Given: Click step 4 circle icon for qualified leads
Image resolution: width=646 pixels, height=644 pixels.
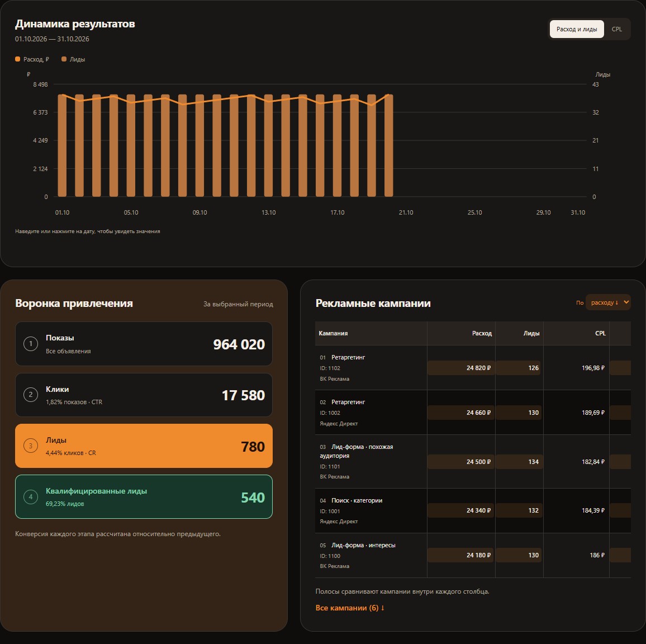Looking at the screenshot, I should pyautogui.click(x=31, y=497).
